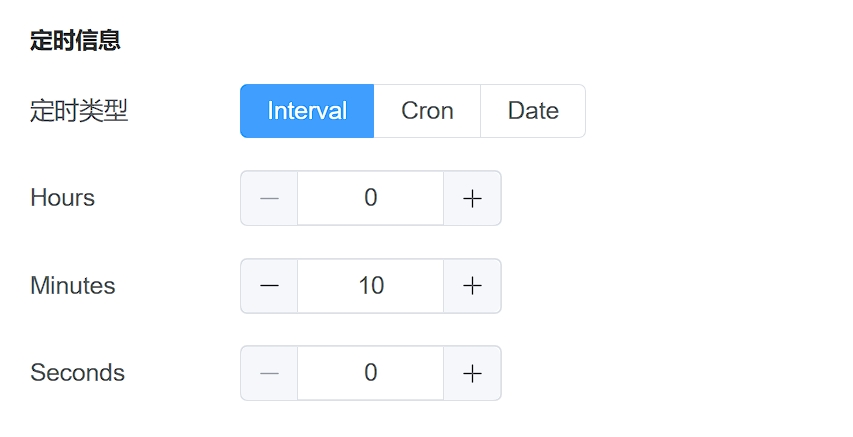Increase the Hours value with plus button
The height and width of the screenshot is (437, 853).
pos(472,198)
